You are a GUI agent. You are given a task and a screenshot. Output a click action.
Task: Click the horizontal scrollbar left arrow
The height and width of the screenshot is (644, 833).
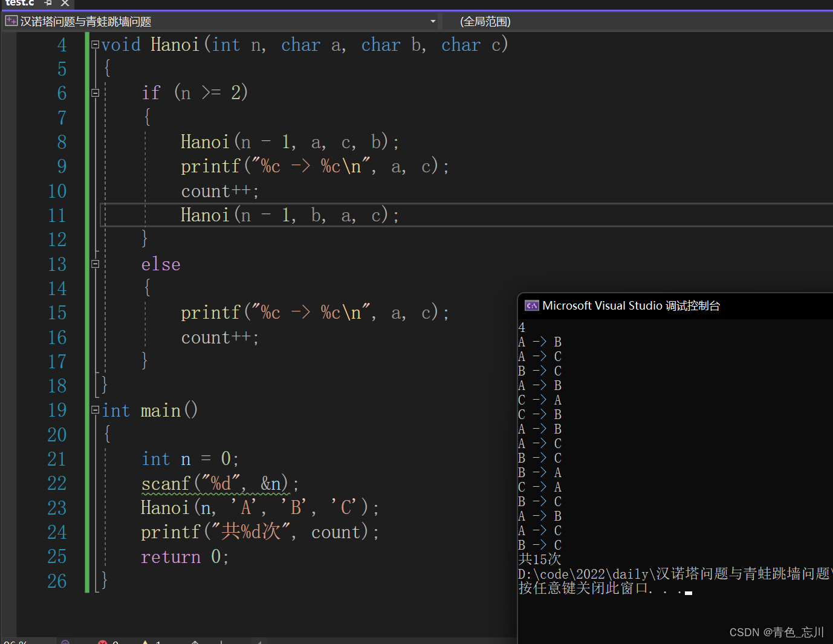259,642
